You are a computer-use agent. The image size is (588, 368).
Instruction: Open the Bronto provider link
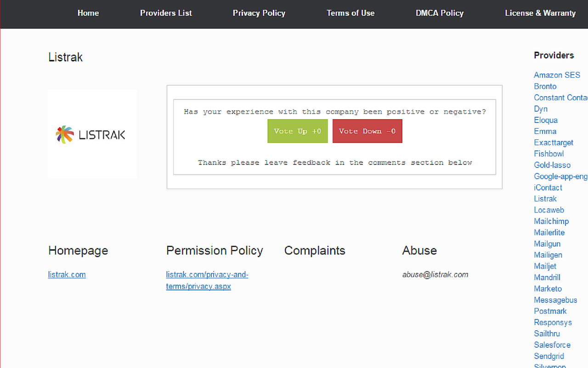tap(545, 86)
